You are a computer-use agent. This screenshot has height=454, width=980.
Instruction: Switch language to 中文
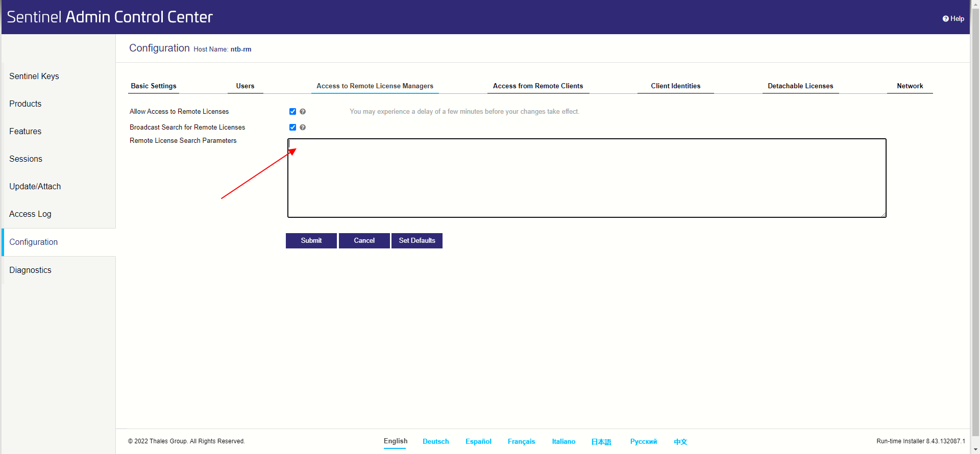click(680, 442)
